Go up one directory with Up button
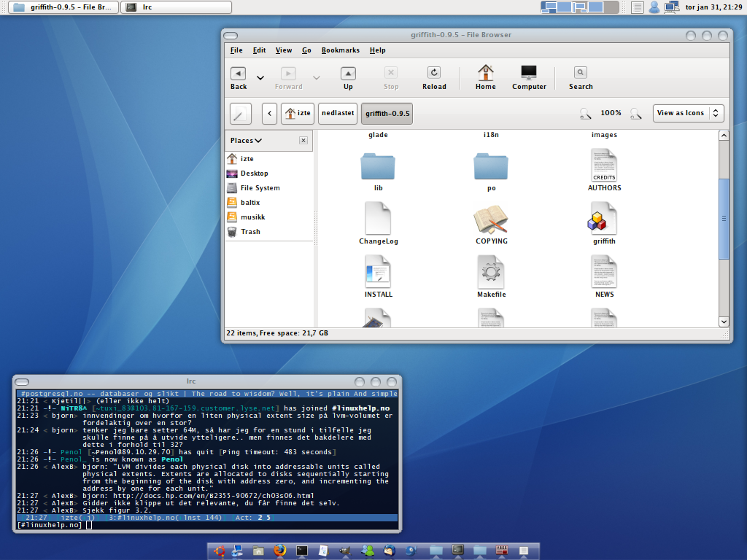This screenshot has width=747, height=560. pos(348,78)
